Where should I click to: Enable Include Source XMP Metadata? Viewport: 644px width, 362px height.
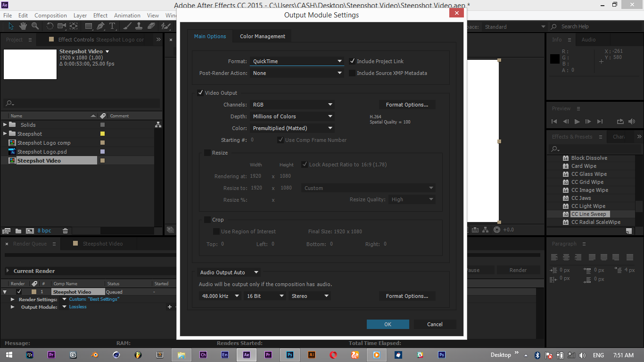tap(352, 73)
